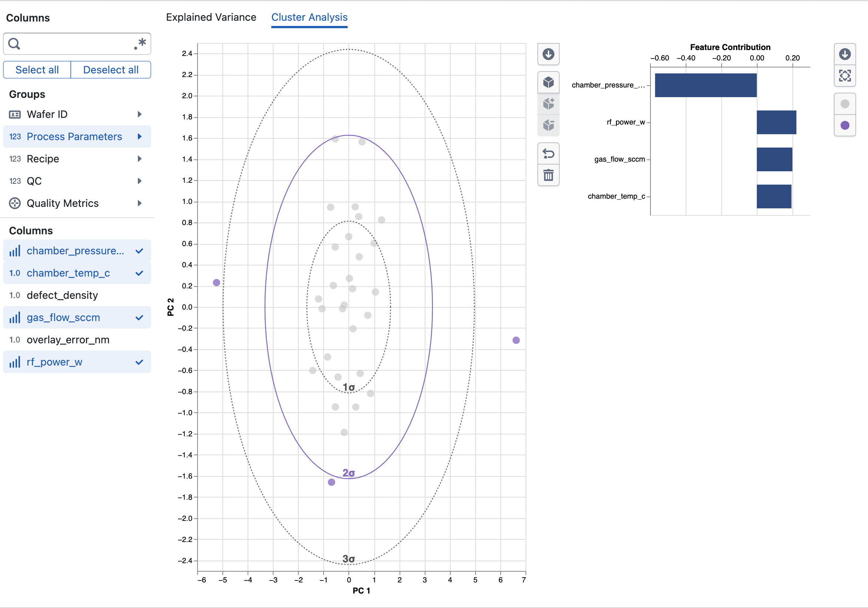Click the gas_flow_sccm contribution bar
868x608 pixels.
[x=775, y=159]
